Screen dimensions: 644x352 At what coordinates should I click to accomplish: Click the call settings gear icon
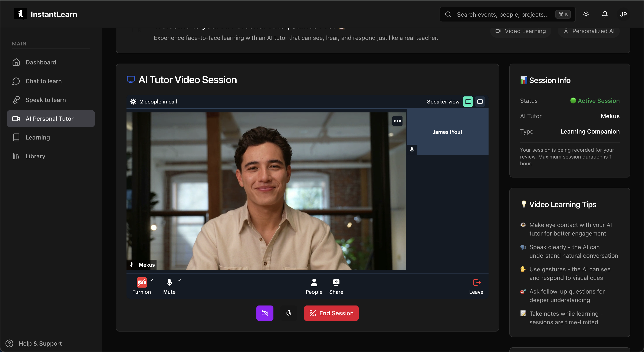click(x=133, y=101)
